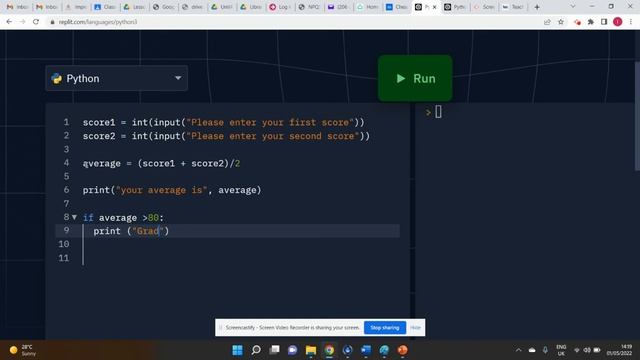Screen dimensions: 640x360
Task: Click the 'your average is' string
Action: click(x=161, y=190)
